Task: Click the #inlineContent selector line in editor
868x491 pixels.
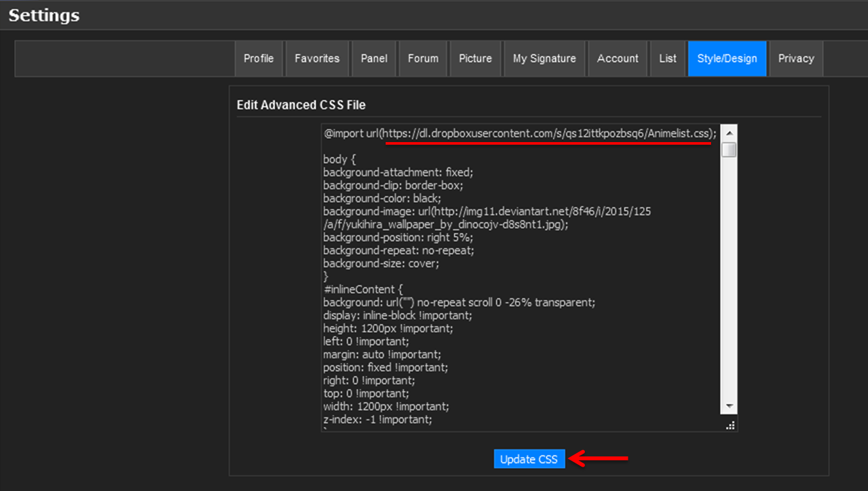Action: click(363, 289)
